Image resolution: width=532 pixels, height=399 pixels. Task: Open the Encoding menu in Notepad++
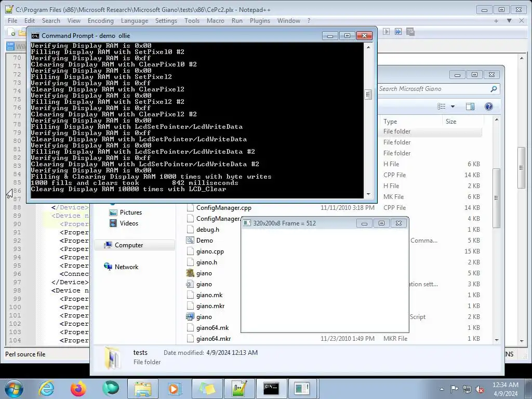(100, 21)
